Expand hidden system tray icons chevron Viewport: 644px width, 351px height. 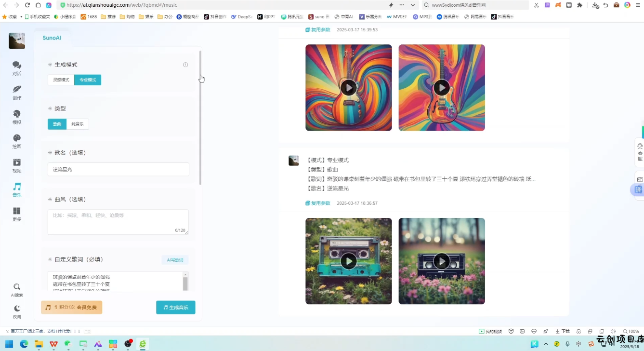click(546, 344)
